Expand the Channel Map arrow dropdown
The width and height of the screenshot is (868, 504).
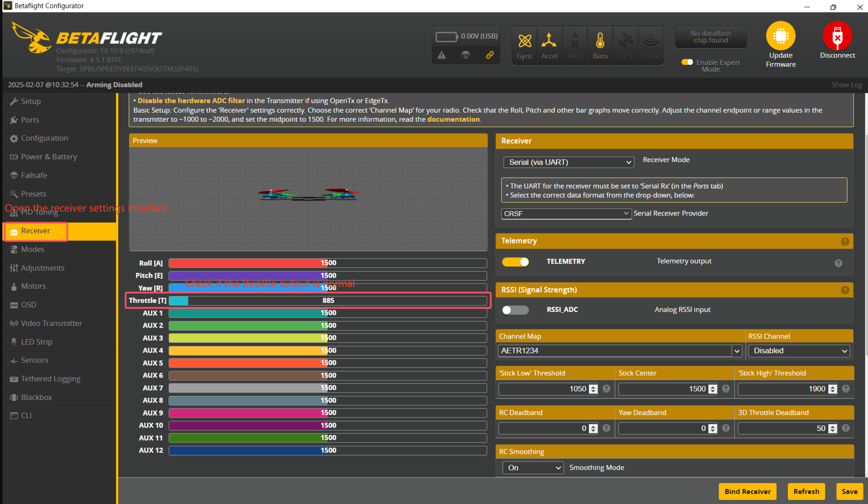click(x=737, y=351)
